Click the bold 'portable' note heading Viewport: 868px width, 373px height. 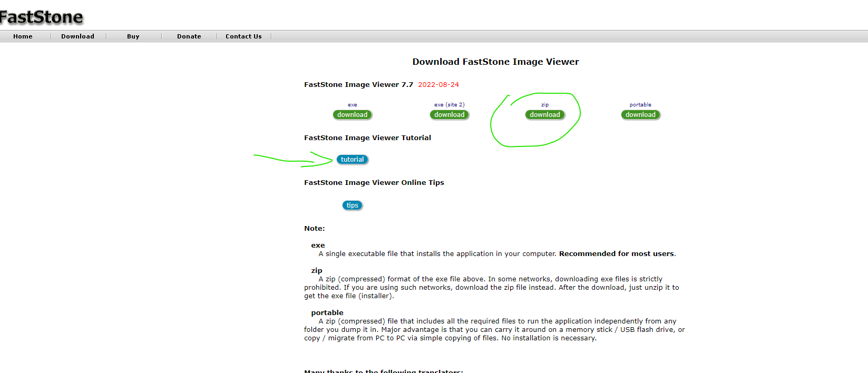click(327, 312)
